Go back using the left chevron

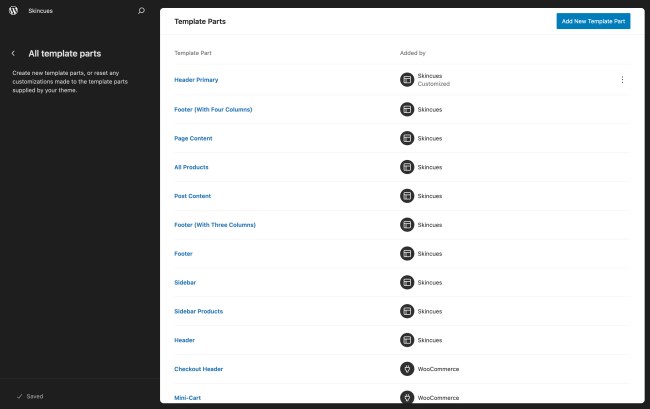click(13, 53)
